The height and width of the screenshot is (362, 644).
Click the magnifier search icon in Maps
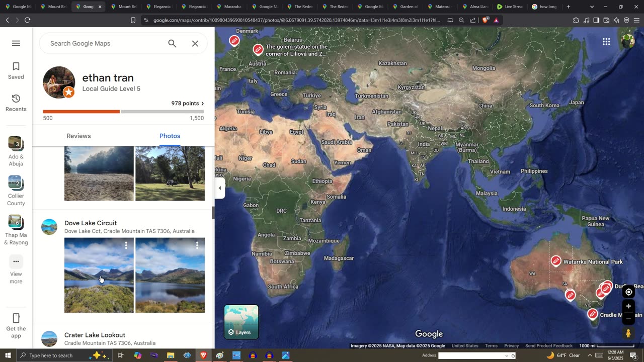[x=172, y=44]
